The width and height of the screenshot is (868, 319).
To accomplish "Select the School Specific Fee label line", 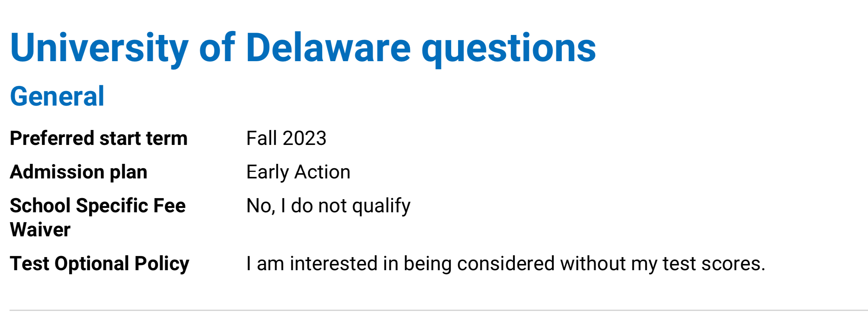I will (97, 206).
